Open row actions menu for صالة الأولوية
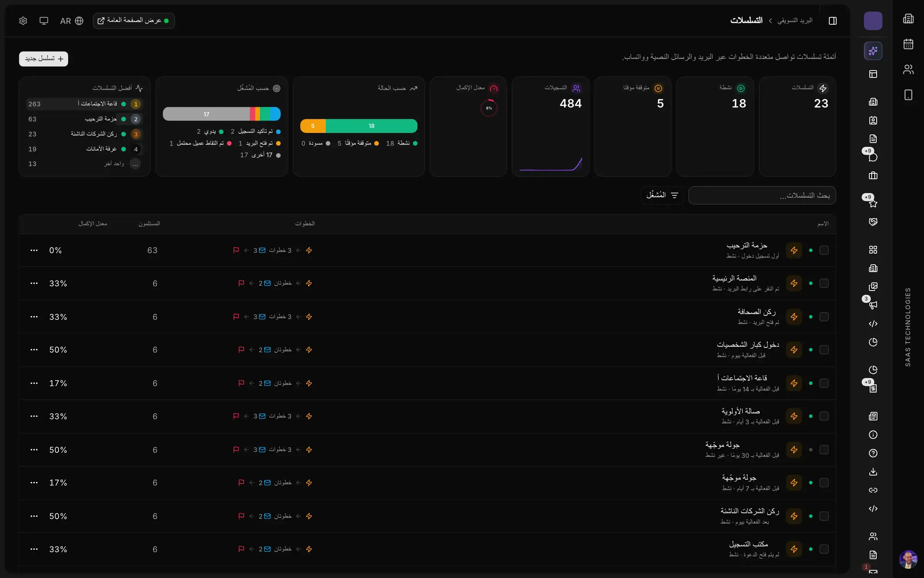The width and height of the screenshot is (924, 578). coord(34,416)
